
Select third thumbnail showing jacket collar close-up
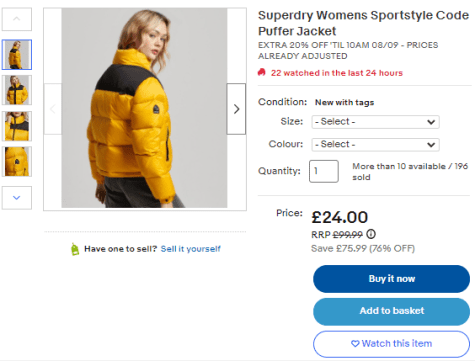(x=17, y=126)
